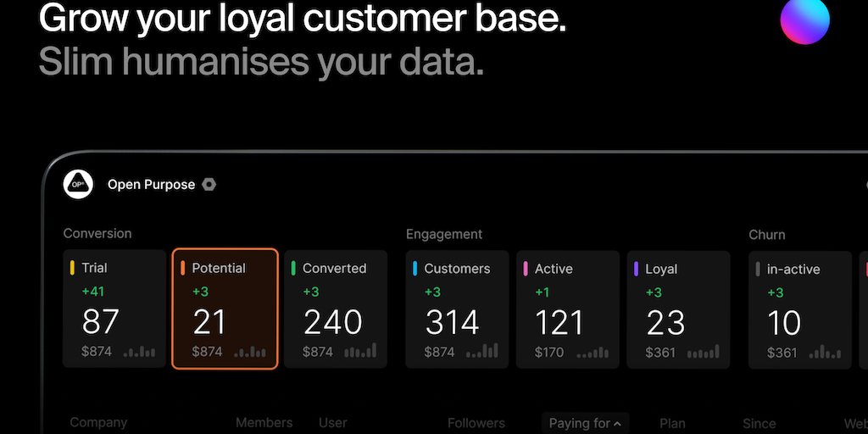Select the in-active churn card
Viewport: 868px width, 434px height.
[799, 309]
